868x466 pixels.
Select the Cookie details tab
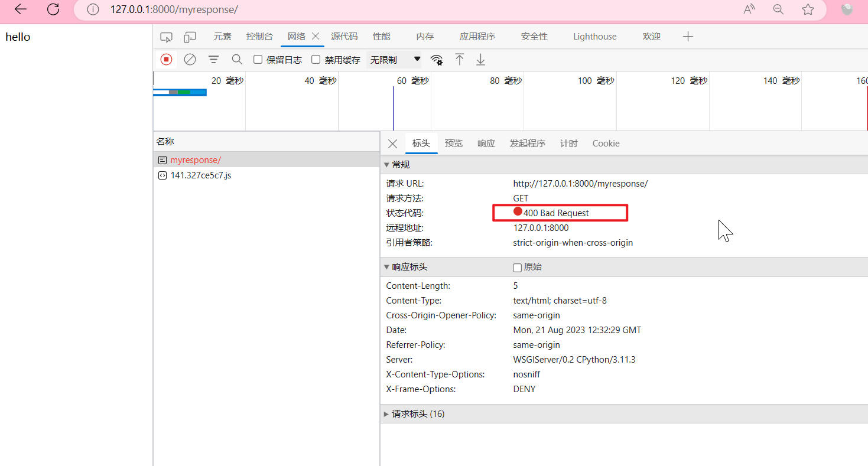(x=606, y=144)
